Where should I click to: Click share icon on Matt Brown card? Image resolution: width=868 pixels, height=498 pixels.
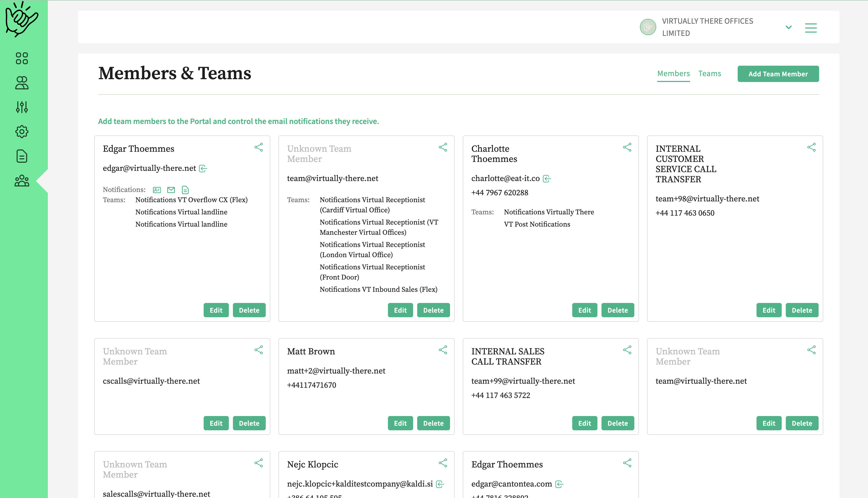click(443, 350)
